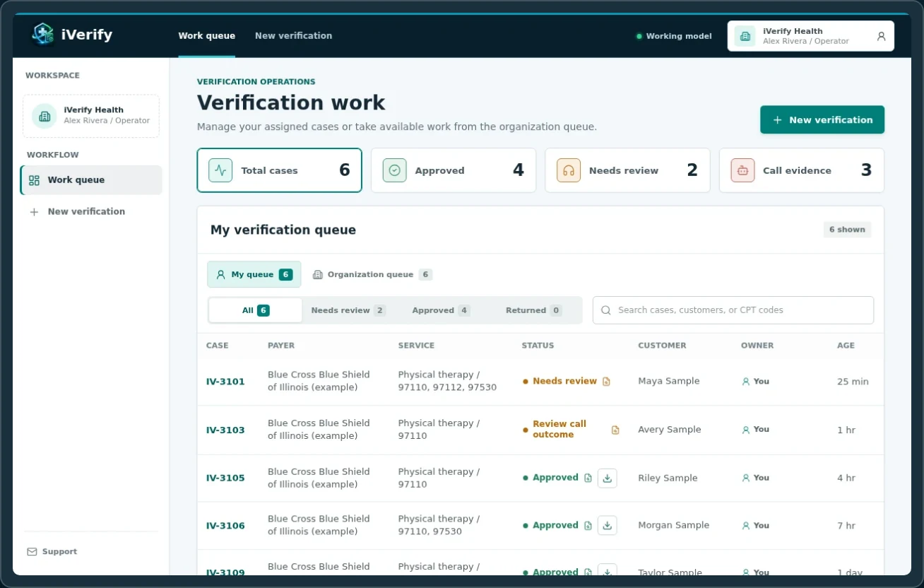Image resolution: width=924 pixels, height=588 pixels.
Task: Open the document icon for IV-3105
Action: coord(588,478)
